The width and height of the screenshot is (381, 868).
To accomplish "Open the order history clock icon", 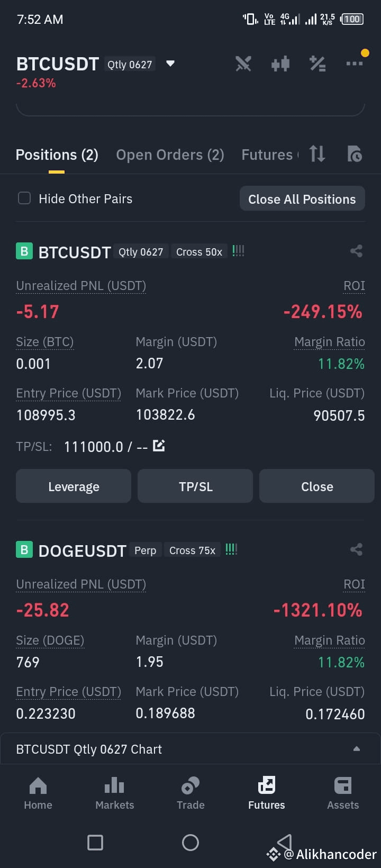I will [355, 154].
